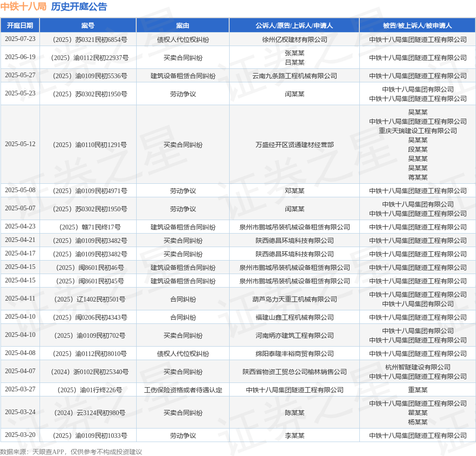Select case number （2025）渝0109民初1033号
Image resolution: width=476 pixels, height=456 pixels.
coord(88,436)
